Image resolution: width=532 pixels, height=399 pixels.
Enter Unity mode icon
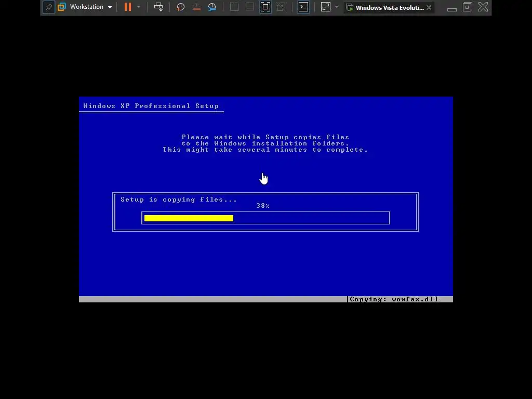281,7
